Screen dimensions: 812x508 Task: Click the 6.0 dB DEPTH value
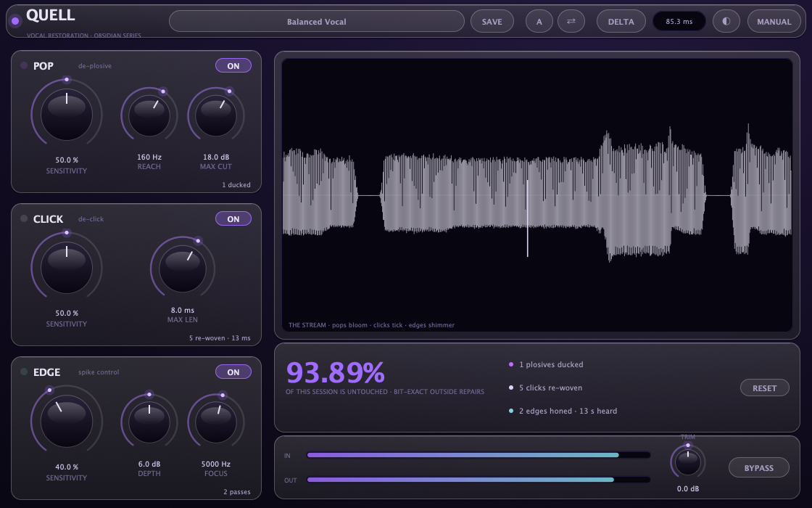coord(149,464)
